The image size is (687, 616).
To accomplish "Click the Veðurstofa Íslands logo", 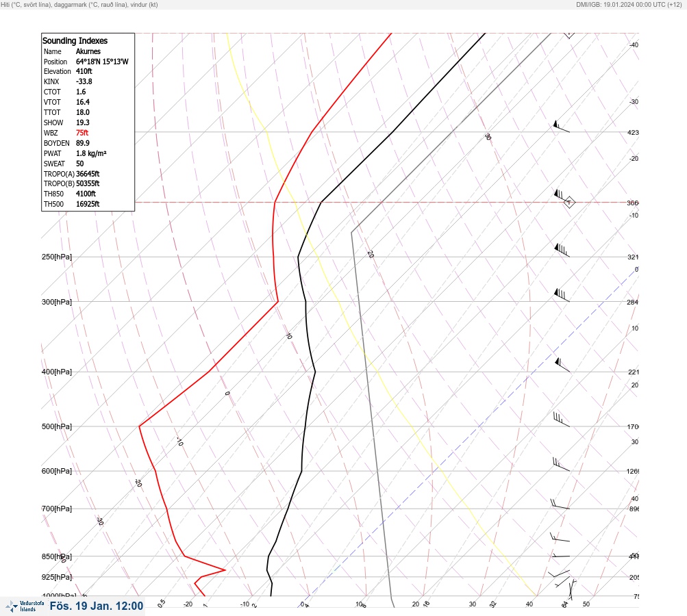I will coord(25,606).
